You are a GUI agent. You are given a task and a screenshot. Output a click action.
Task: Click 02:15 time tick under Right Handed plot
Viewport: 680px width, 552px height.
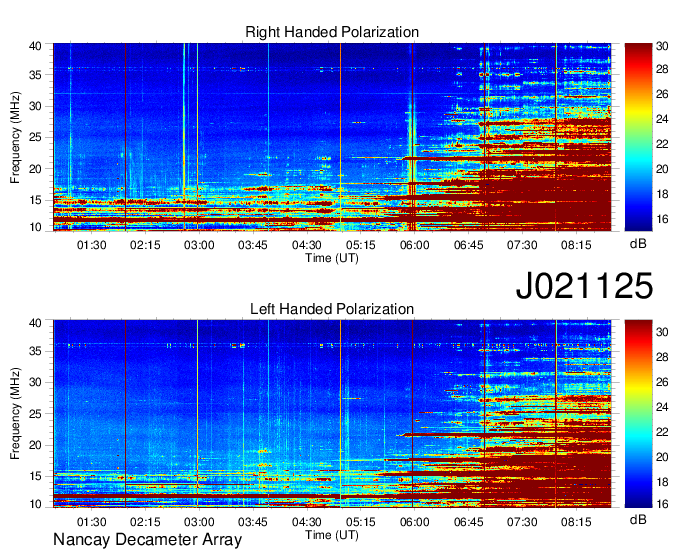[145, 245]
